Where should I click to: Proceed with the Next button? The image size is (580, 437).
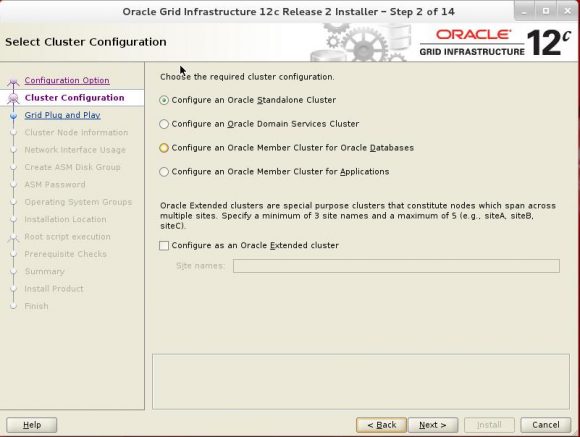pyautogui.click(x=433, y=425)
